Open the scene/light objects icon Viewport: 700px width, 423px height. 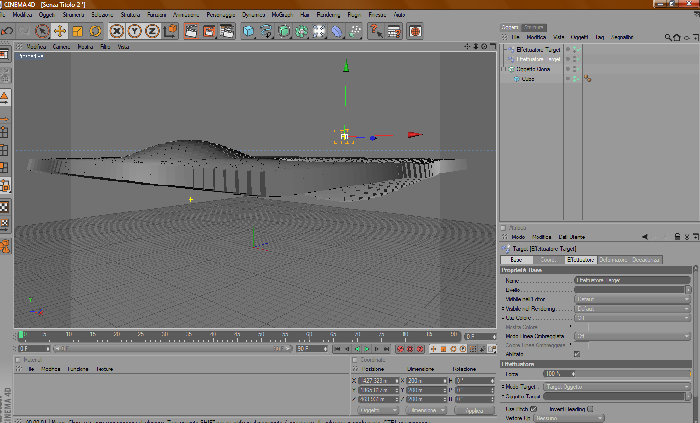point(319,31)
